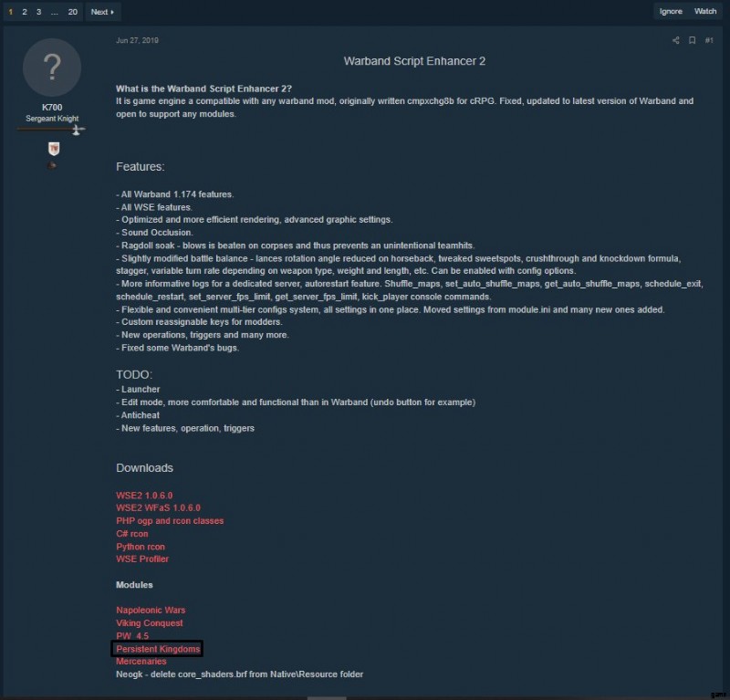Open the Napoleonic Wars module link

click(x=151, y=611)
